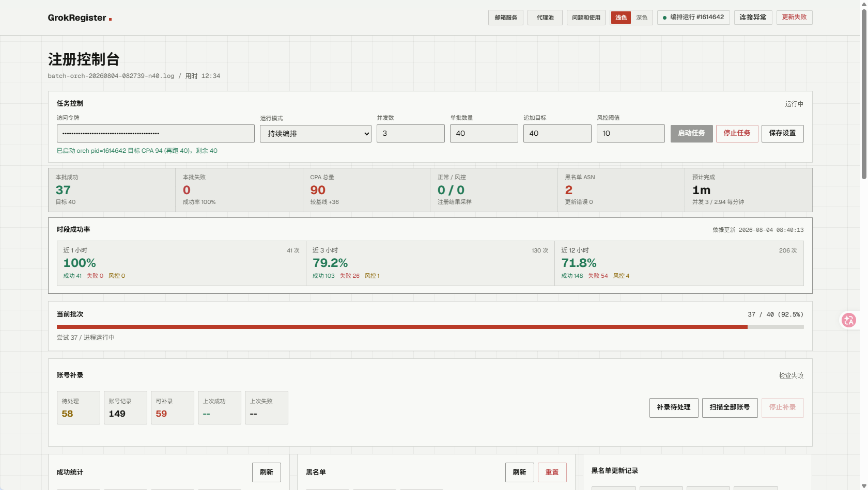This screenshot has height=490, width=868.
Task: Click the 上次成功 tile
Action: (220, 408)
